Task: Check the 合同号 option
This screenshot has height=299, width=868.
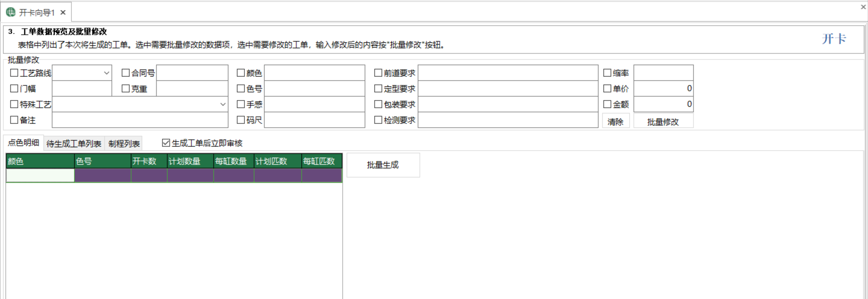Action: 125,73
